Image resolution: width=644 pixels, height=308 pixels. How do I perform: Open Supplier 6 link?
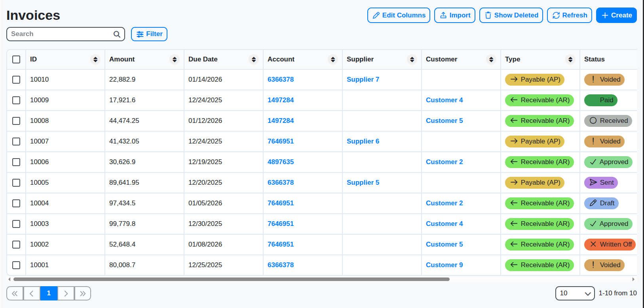coord(363,142)
